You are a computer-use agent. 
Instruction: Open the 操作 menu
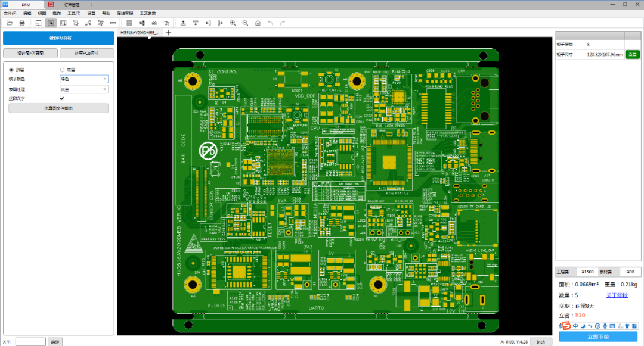(x=57, y=13)
